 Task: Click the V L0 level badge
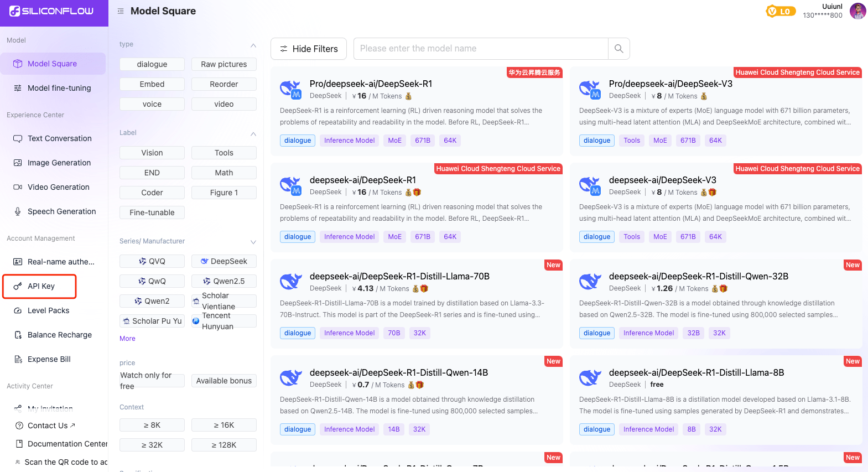(781, 11)
